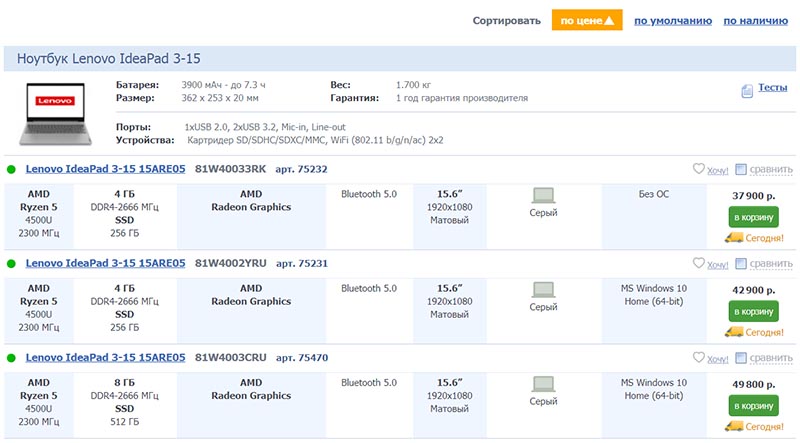The width and height of the screenshot is (800, 443).
Task: Open Lenovo IdeaPad 81W4003CRU product link
Action: [x=106, y=358]
